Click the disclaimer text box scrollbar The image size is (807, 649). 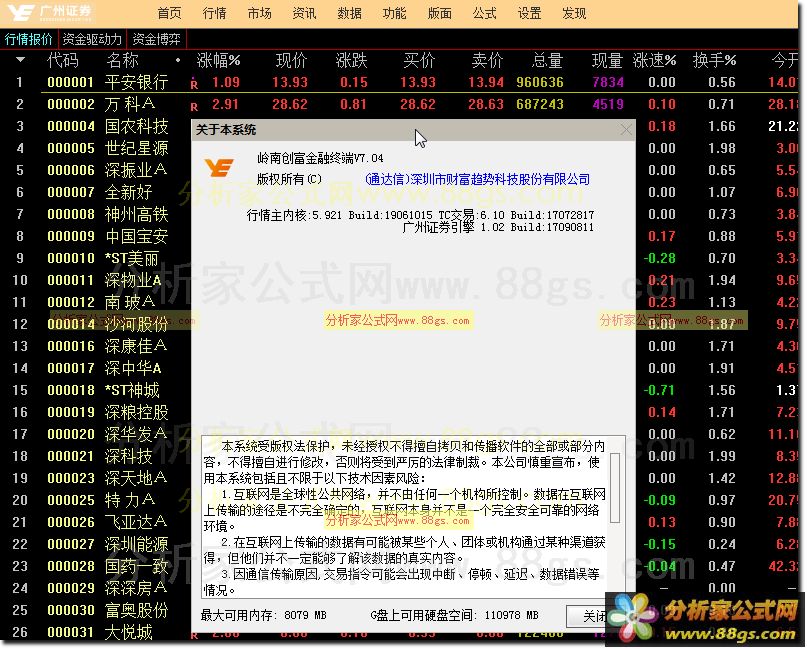[615, 487]
